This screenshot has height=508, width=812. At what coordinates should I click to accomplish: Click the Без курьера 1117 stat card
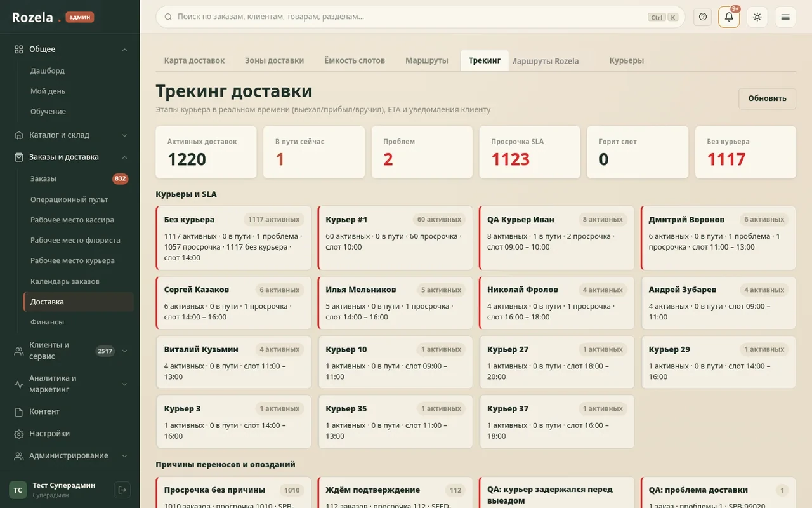pos(745,152)
